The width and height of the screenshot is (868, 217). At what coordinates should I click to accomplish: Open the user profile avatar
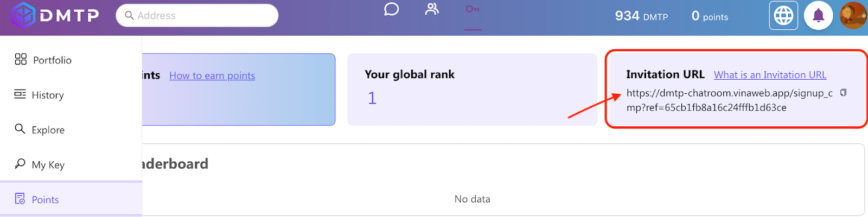[853, 15]
